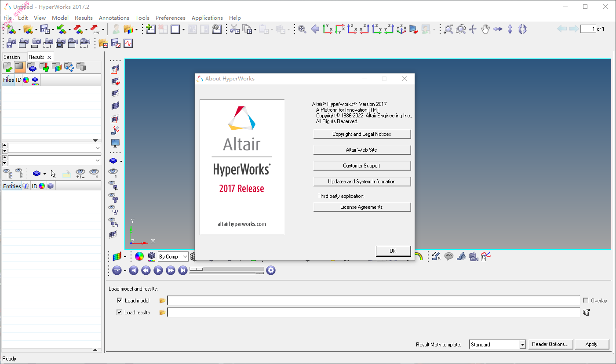Click the first camera capture icon with floppy disk

click(x=11, y=44)
